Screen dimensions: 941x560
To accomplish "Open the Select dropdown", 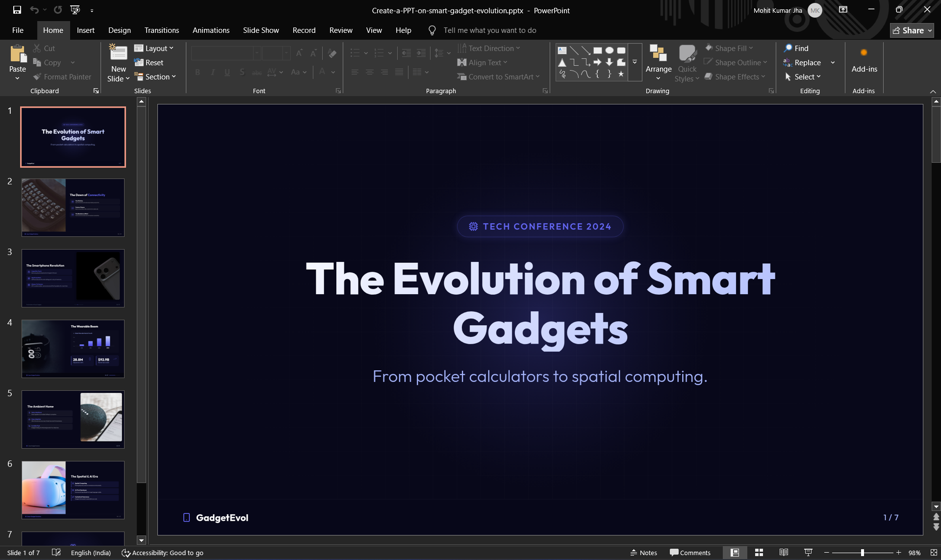I will (803, 77).
